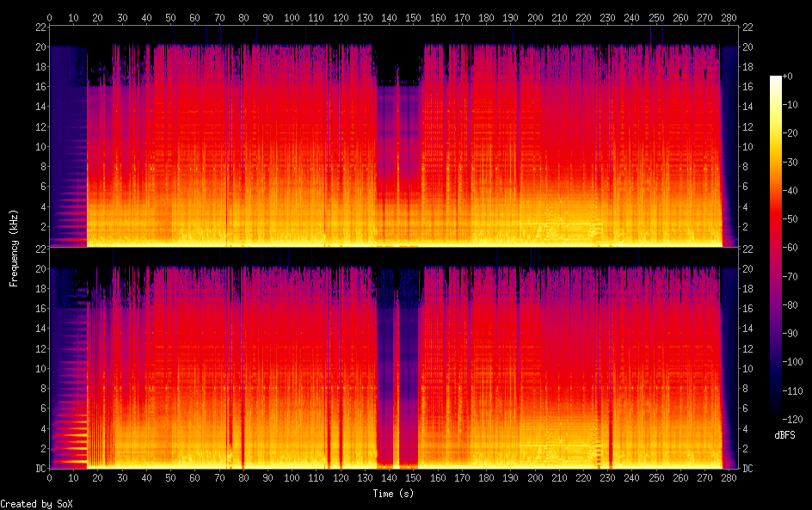This screenshot has height=510, width=812.
Task: Select the 0 tick on the bottom time axis
Action: coord(49,477)
